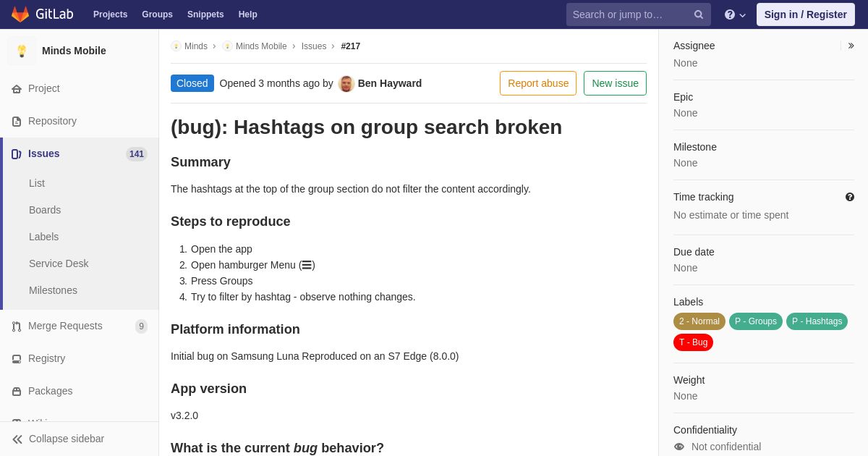
Task: Click the Packages icon in sidebar
Action: click(x=17, y=392)
